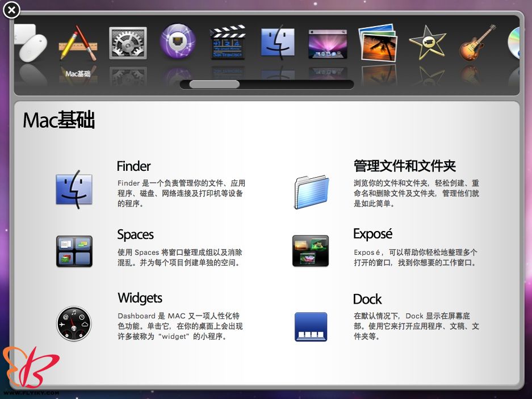Click the Exposé windows icon

coord(311,251)
